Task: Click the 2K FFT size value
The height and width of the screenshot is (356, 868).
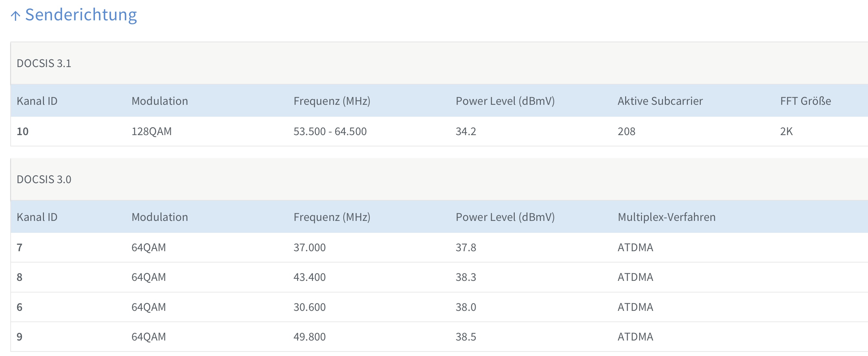Action: click(x=786, y=131)
